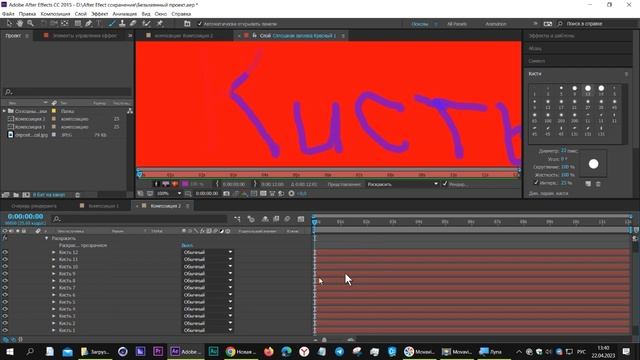Viewport: 640px width, 360px height.
Task: Toggle the auto-open panels checkbox
Action: 200,24
